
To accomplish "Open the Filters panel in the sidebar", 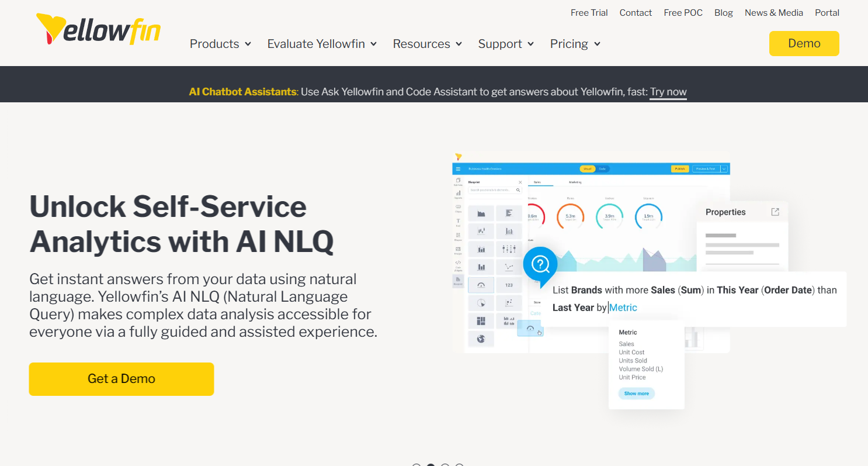I will (457, 206).
